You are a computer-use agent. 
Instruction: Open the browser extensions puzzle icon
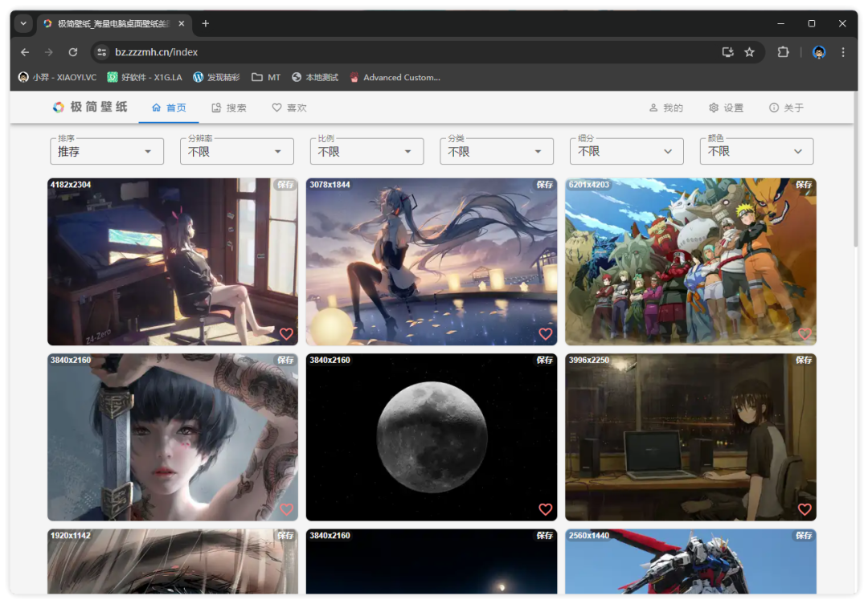click(783, 52)
